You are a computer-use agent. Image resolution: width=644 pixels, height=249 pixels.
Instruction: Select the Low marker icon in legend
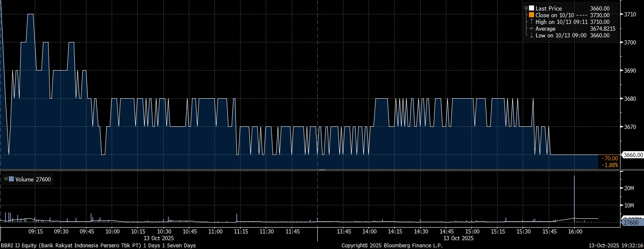[531, 35]
